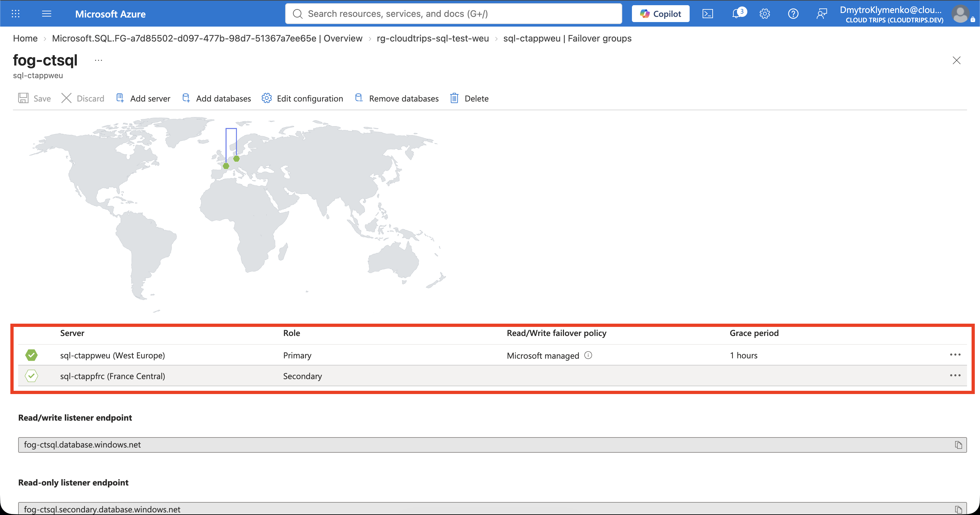Screen dimensions: 980x515
Task: Open the feedback icon
Action: point(822,14)
